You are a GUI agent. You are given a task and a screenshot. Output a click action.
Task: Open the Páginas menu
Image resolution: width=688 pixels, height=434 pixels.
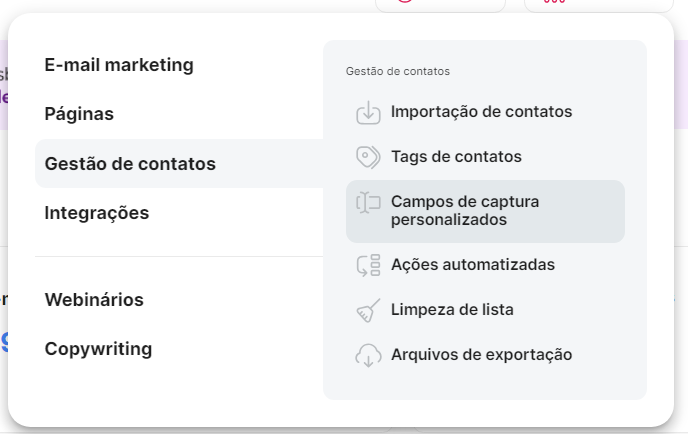click(x=79, y=114)
